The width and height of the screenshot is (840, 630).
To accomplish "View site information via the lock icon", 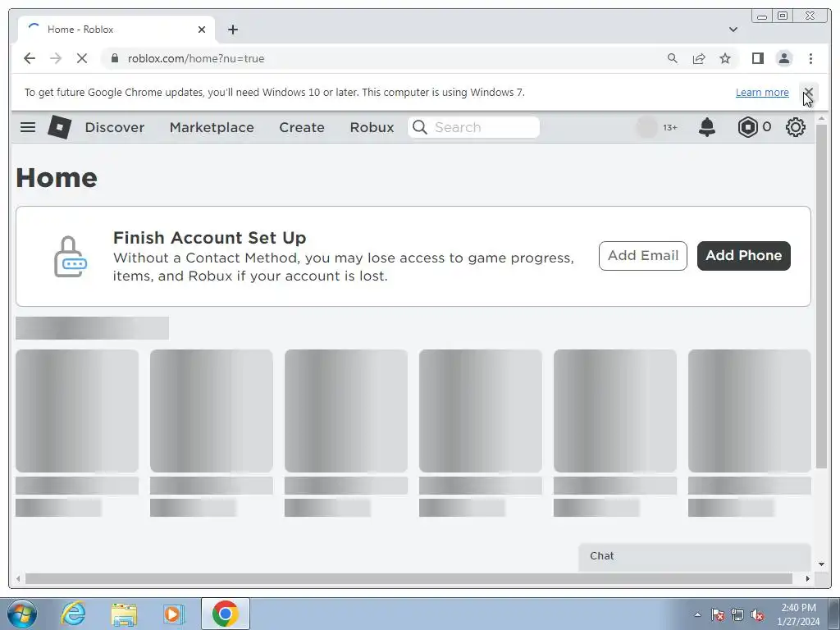I will click(x=115, y=58).
